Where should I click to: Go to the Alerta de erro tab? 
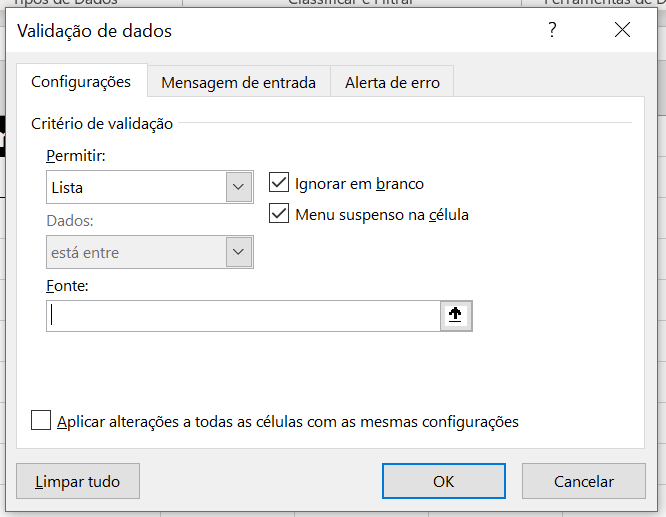pos(392,83)
